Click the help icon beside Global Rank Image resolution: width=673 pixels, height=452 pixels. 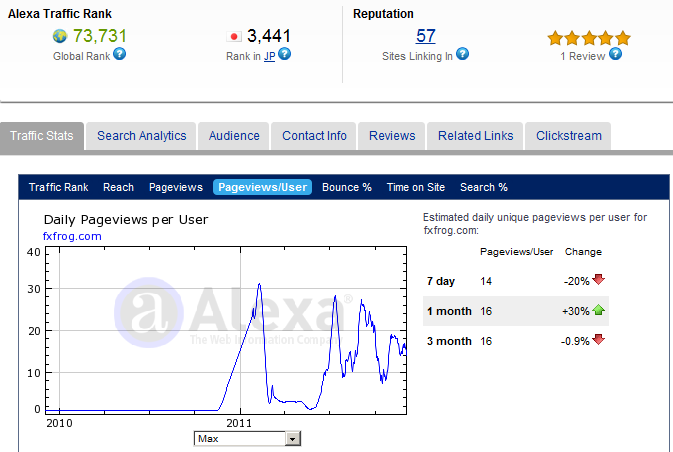[120, 54]
